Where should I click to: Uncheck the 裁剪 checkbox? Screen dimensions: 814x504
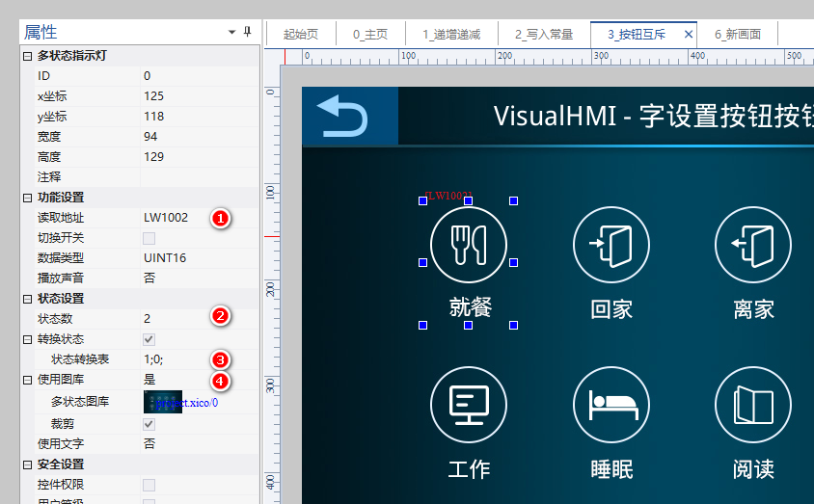(149, 424)
